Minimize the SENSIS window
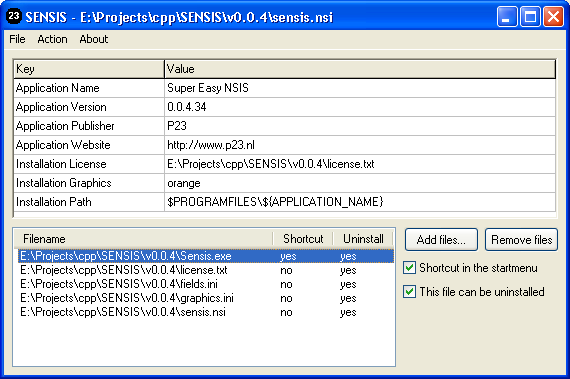Image resolution: width=570 pixels, height=379 pixels. click(507, 17)
